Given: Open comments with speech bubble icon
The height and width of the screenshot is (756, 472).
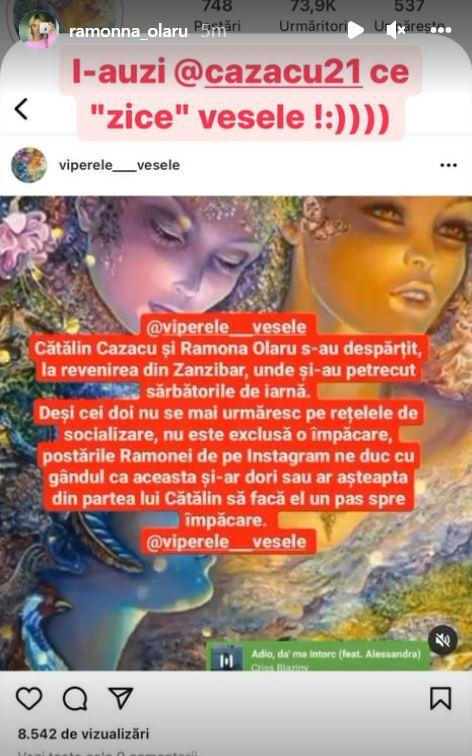Looking at the screenshot, I should [75, 698].
